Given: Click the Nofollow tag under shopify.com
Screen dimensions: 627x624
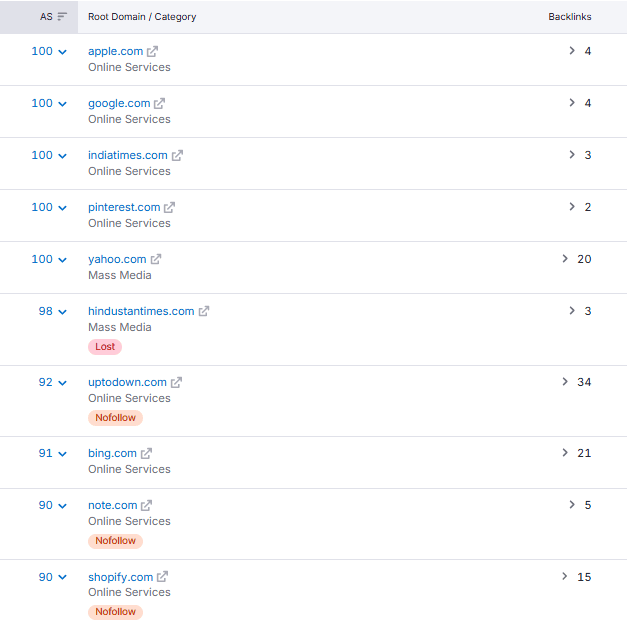Looking at the screenshot, I should pos(116,612).
